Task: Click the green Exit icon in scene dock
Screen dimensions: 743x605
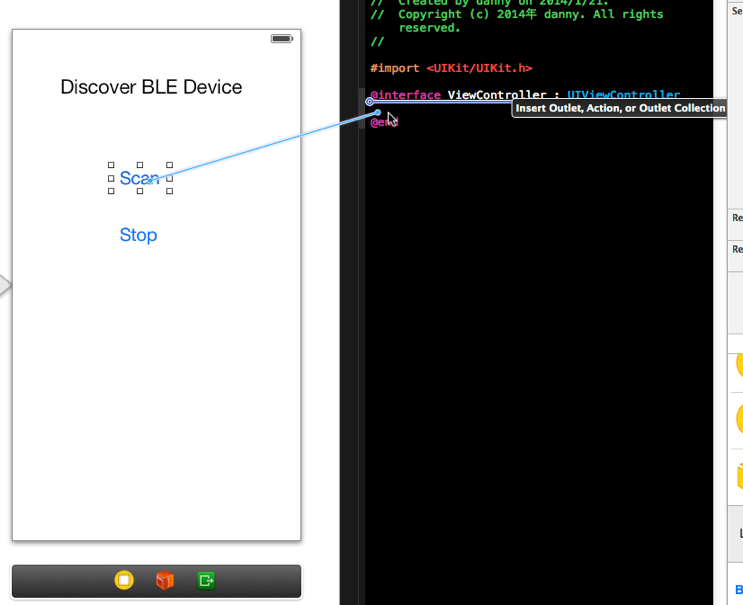Action: pos(206,580)
